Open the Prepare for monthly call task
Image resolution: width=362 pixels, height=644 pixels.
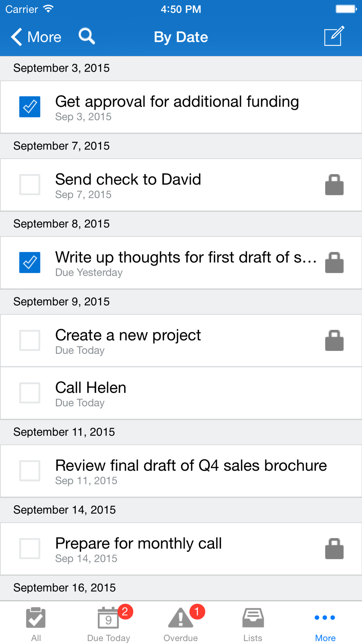pyautogui.click(x=181, y=549)
